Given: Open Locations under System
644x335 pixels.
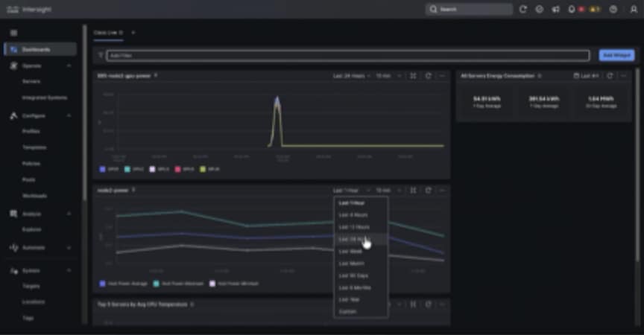Looking at the screenshot, I should click(x=34, y=301).
